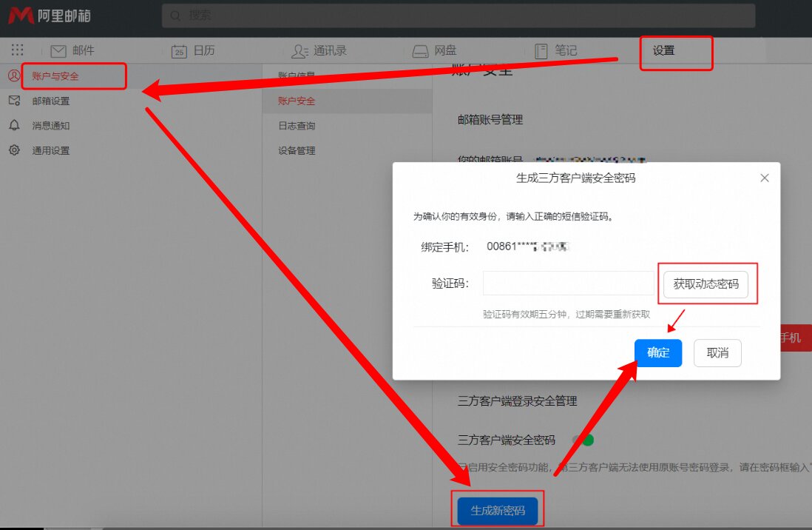812x530 pixels.
Task: Select 日志查询 submenu item
Action: 297,126
